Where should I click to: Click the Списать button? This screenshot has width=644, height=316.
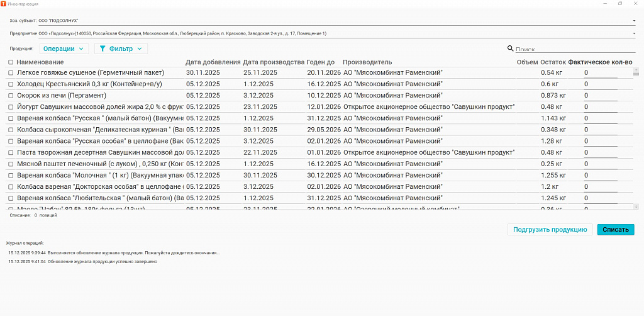pyautogui.click(x=616, y=229)
